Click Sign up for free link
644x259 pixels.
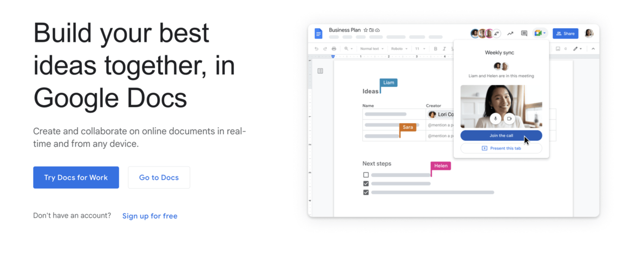coord(150,216)
